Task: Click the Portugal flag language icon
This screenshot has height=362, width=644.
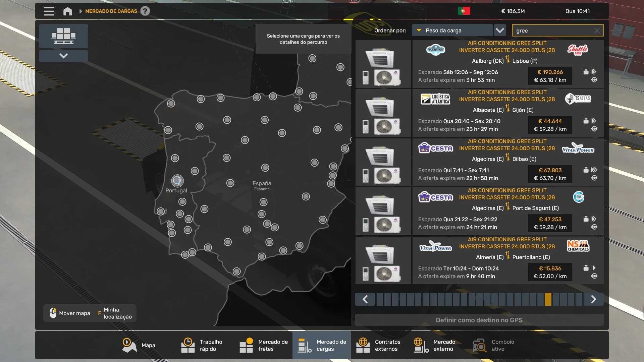Action: (464, 11)
